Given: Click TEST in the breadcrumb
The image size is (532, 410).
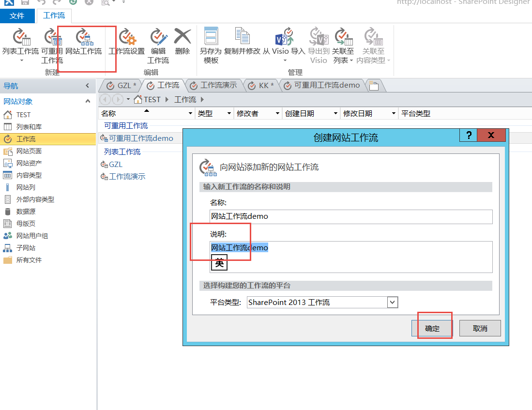Looking at the screenshot, I should point(152,99).
